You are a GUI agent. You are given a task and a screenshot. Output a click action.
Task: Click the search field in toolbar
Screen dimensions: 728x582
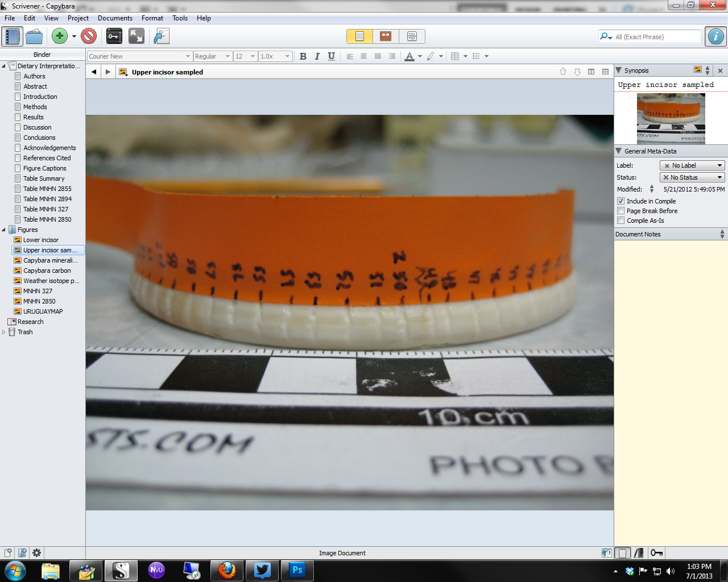tap(657, 37)
